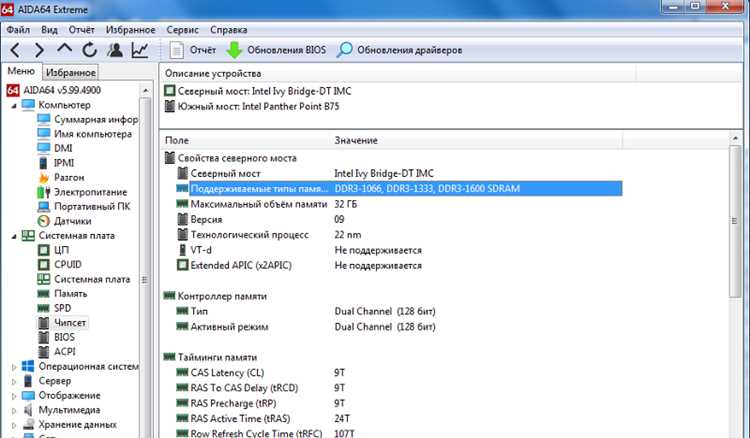The image size is (750, 438).
Task: Click the Отчёт report page icon
Action: click(x=176, y=50)
